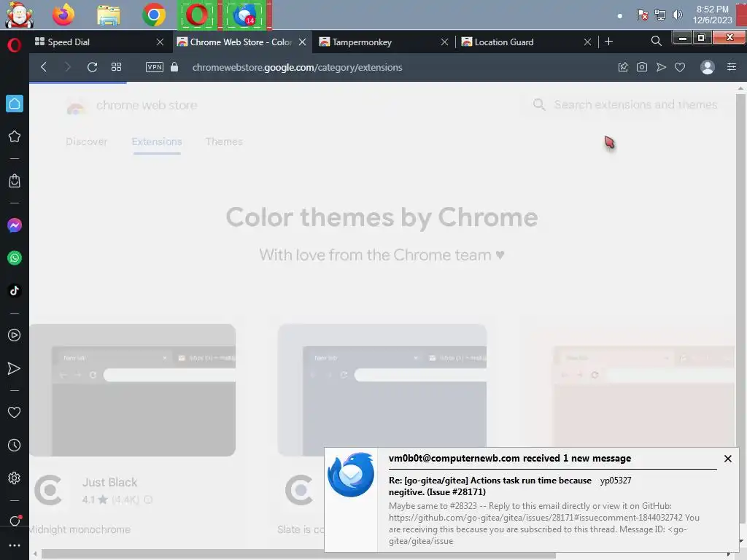Switch to the Tampermonkey tab
Screen dimensions: 747x560
pos(384,42)
